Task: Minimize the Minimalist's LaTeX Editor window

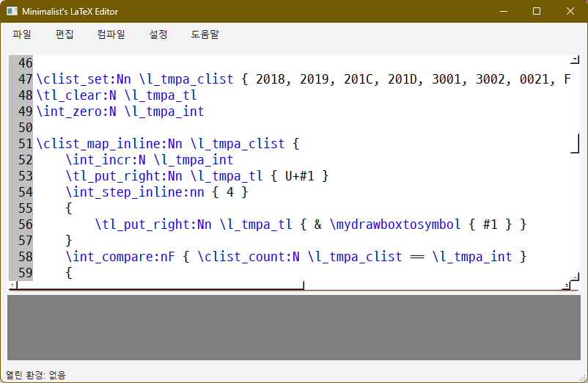Action: point(504,11)
